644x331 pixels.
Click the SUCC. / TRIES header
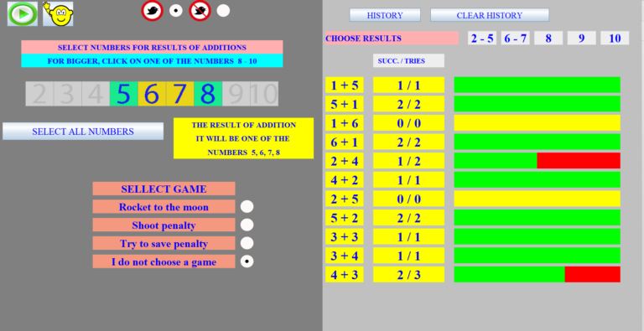(408, 61)
